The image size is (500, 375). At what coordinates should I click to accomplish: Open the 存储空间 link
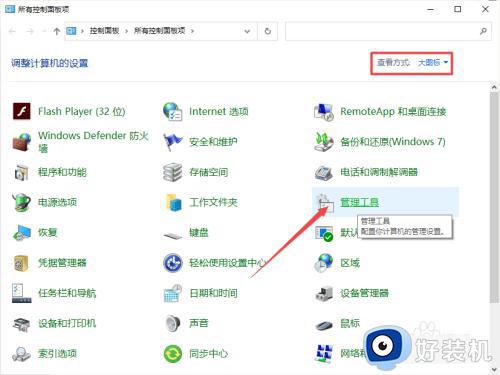209,172
